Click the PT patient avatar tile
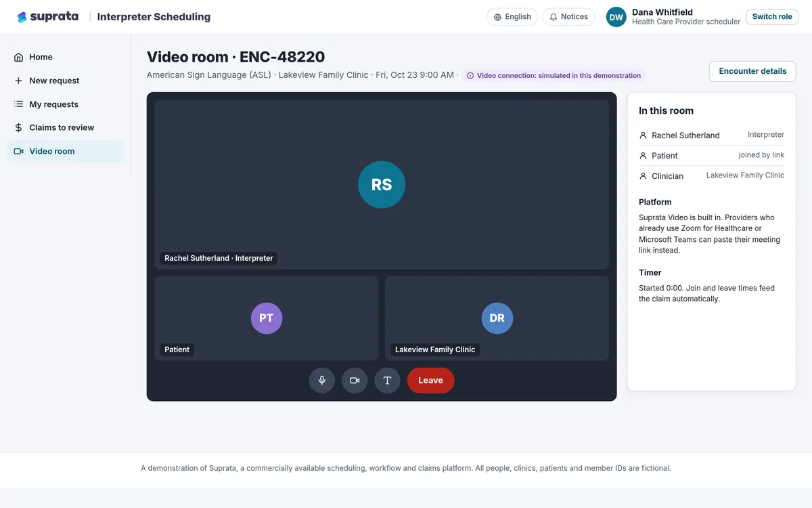Viewport: 812px width, 508px height. click(267, 318)
